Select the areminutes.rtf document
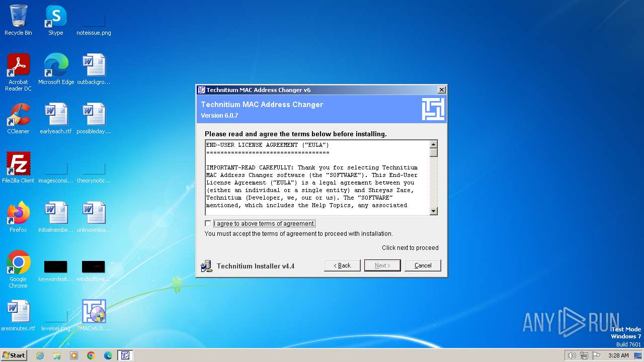 18,315
